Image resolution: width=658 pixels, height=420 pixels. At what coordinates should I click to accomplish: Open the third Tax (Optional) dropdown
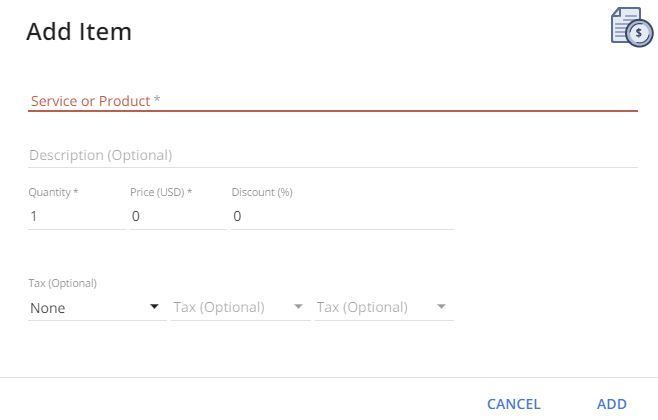384,308
